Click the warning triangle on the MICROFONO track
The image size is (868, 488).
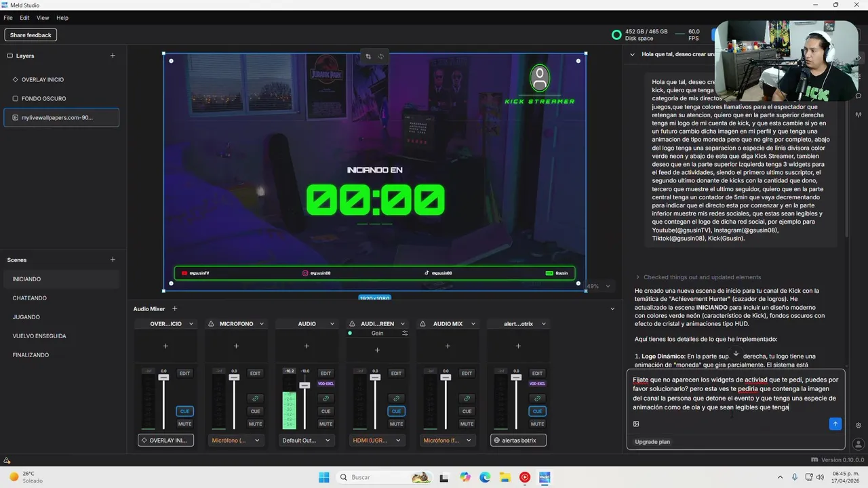tap(211, 323)
